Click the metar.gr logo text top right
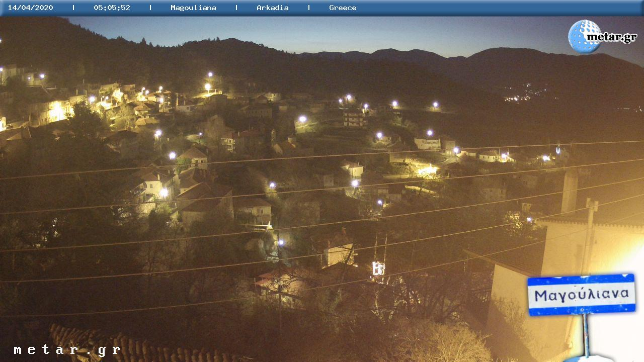This screenshot has height=362, width=644. 612,37
